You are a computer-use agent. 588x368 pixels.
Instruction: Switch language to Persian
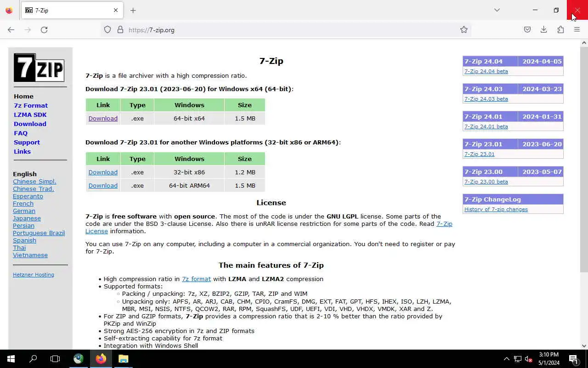[23, 225]
